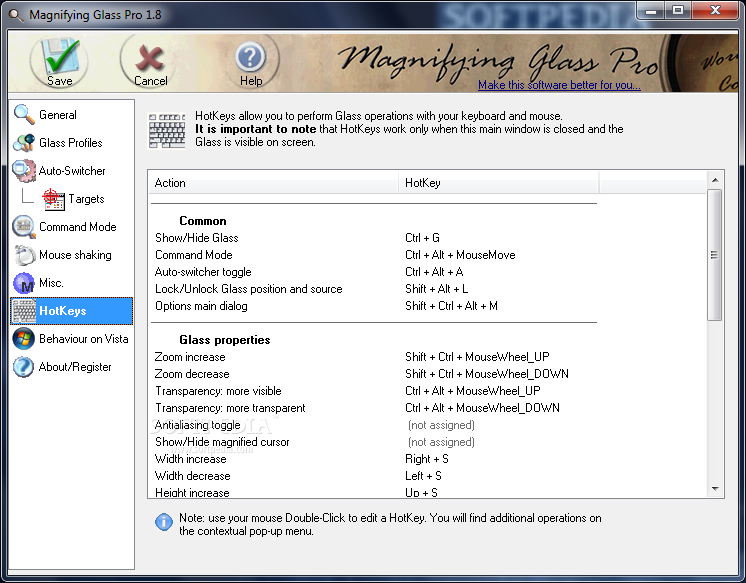746x583 pixels.
Task: Click Right + S hotkey value
Action: coord(427,459)
